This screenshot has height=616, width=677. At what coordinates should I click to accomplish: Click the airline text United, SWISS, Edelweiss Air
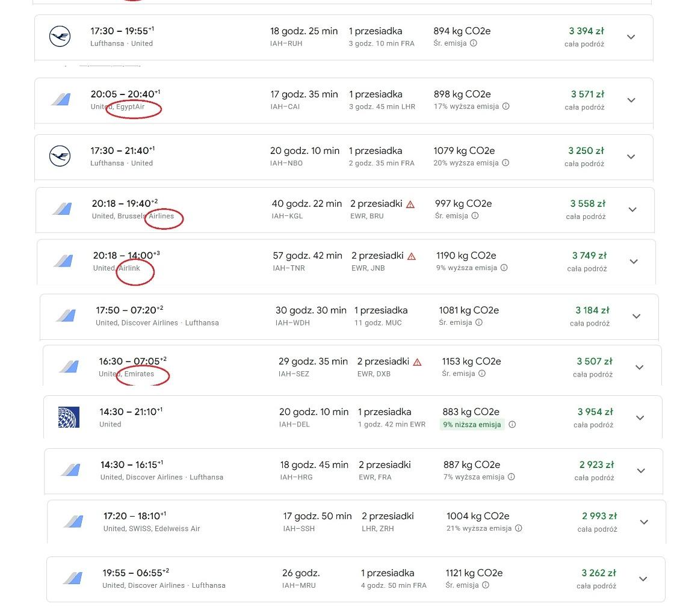(152, 528)
